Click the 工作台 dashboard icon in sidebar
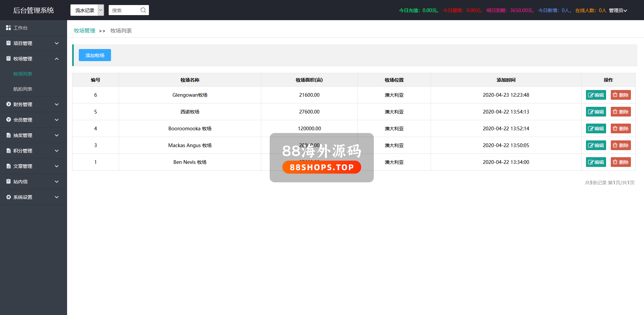The image size is (644, 315). (x=8, y=28)
